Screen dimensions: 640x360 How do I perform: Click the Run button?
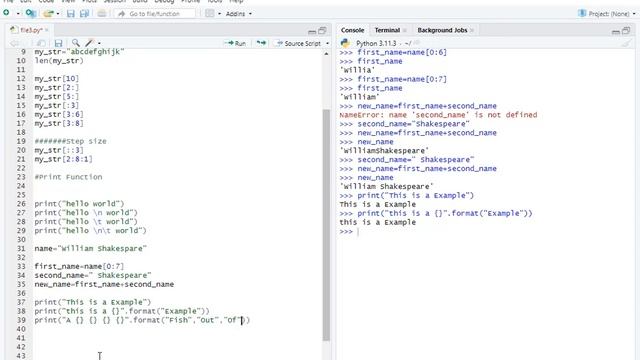pos(236,43)
